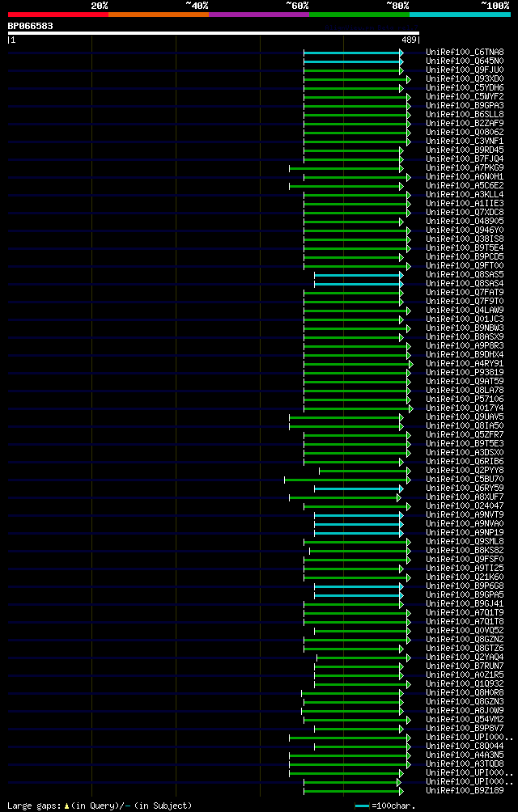The height and width of the screenshot is (812, 518).
Task: Choose label UniRef100_Q9UAV5
Action: [464, 417]
